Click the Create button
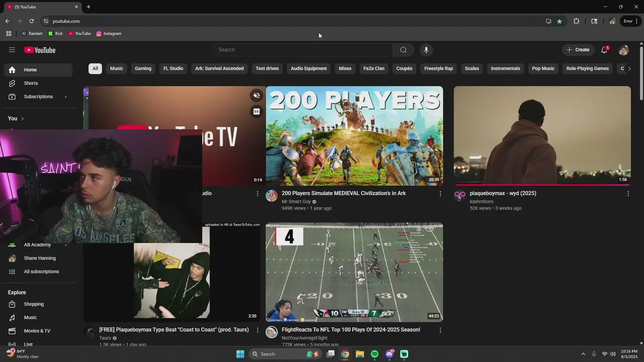Viewport: 644px width, 362px height. click(x=578, y=50)
